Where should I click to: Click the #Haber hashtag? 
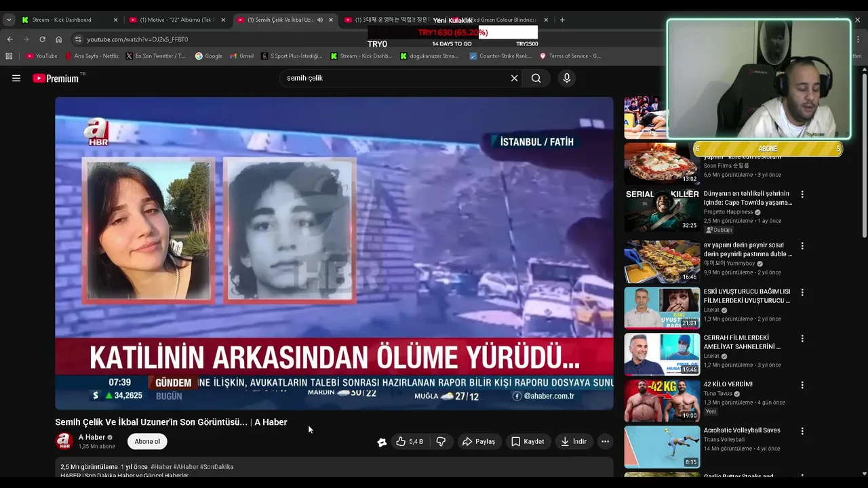point(161,467)
